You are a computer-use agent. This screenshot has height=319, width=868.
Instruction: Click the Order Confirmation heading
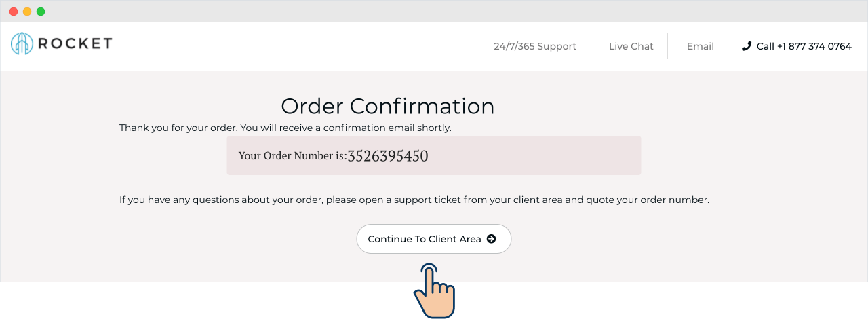click(387, 106)
